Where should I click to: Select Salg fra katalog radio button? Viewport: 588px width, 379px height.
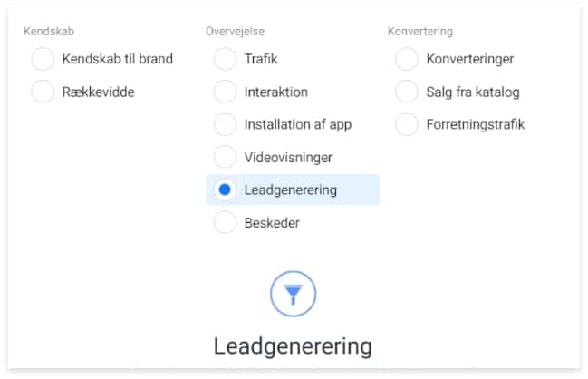tap(407, 92)
